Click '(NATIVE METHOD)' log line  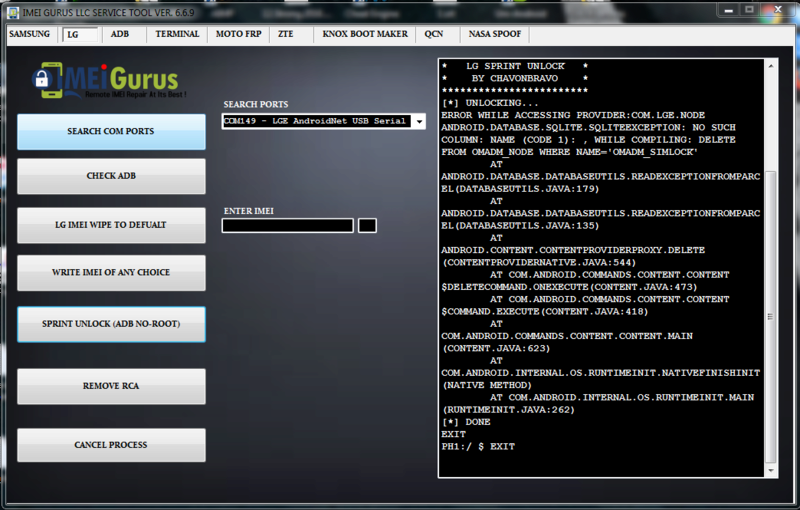point(487,386)
